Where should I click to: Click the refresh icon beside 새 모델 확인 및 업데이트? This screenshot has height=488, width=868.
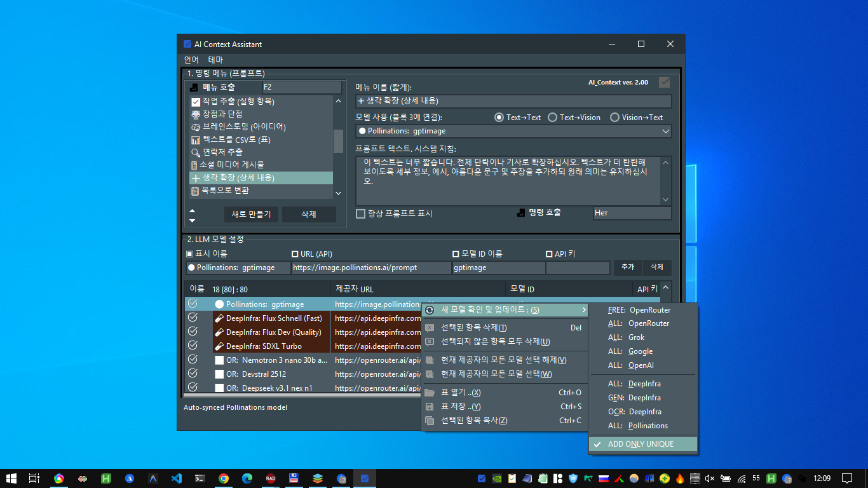430,309
